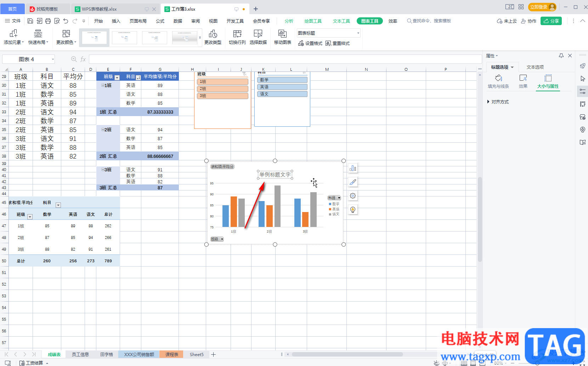
Task: Click the selection arrow icon in right sidebar
Action: pos(582,79)
